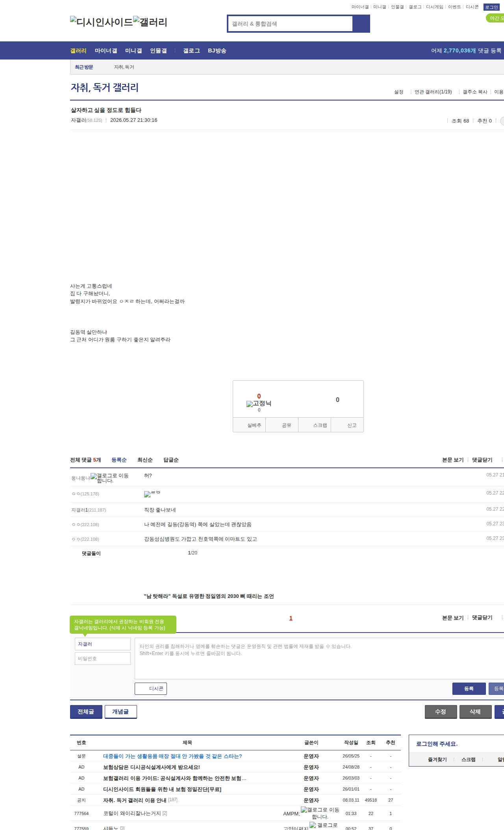Focus the 갤러리 & 통합검색 search field
The image size is (504, 830).
[290, 24]
